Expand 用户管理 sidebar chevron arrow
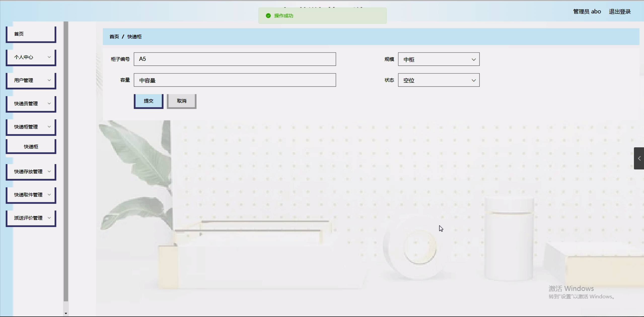Screen dimensions: 644x317 tap(49, 80)
